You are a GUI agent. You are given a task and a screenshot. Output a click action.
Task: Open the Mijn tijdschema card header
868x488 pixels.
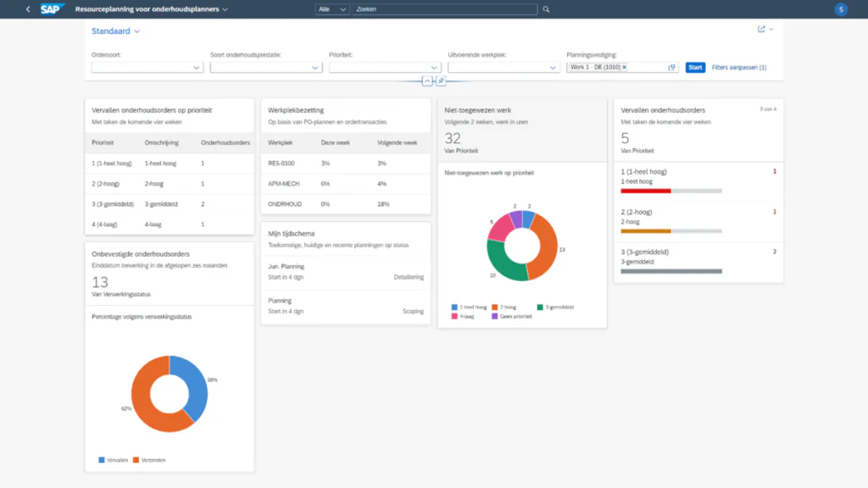pos(346,239)
